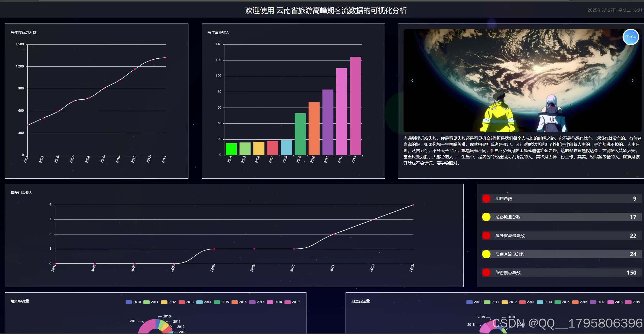Viewport: 644px width, 334px height.
Task: Click 2011 data point on 每年门票收入 line
Action: click(x=334, y=234)
